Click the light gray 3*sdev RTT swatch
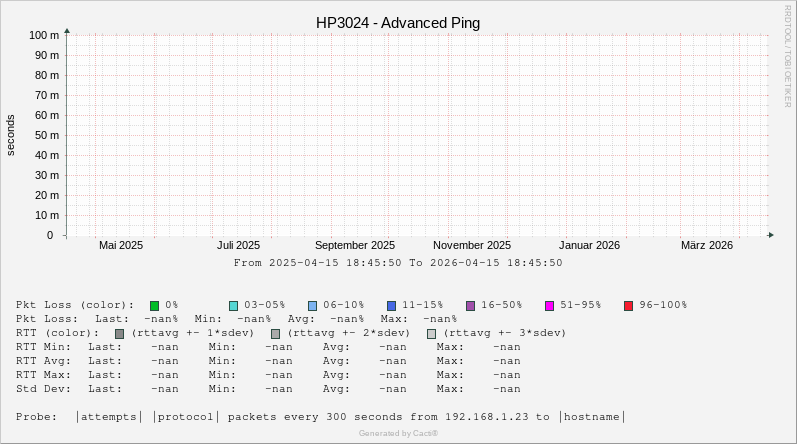Screen dimensions: 797x444 (432, 334)
